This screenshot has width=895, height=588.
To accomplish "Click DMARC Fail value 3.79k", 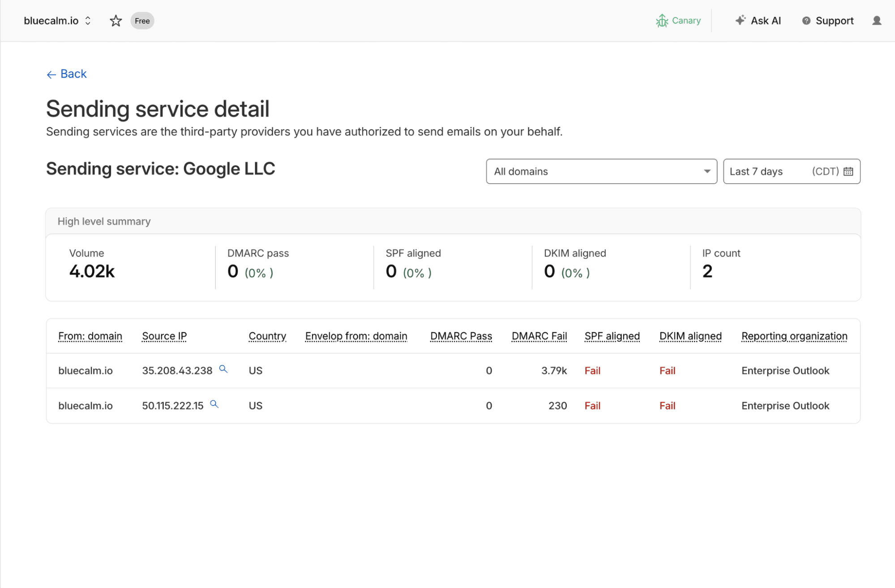I will [x=554, y=371].
